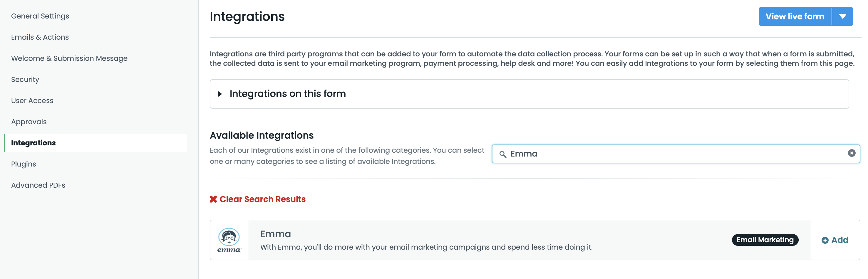Image resolution: width=868 pixels, height=279 pixels.
Task: Open General Settings in sidebar
Action: pyautogui.click(x=40, y=16)
